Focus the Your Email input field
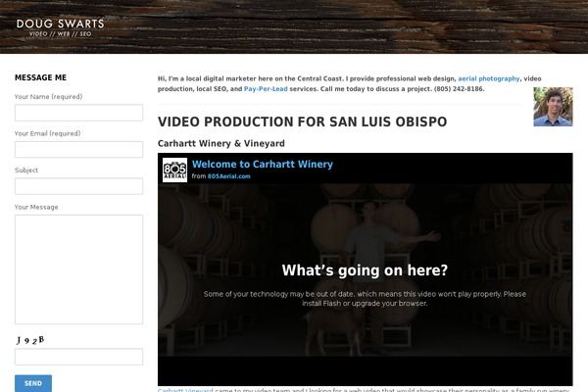Viewport: 588px width, 392px height. (x=78, y=149)
